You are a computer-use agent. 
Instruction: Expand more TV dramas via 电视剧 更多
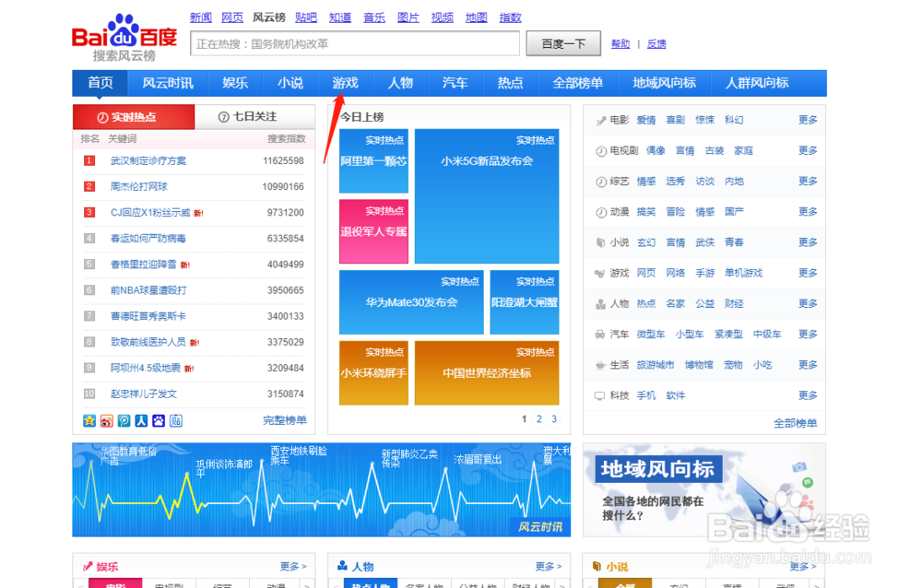[x=808, y=150]
